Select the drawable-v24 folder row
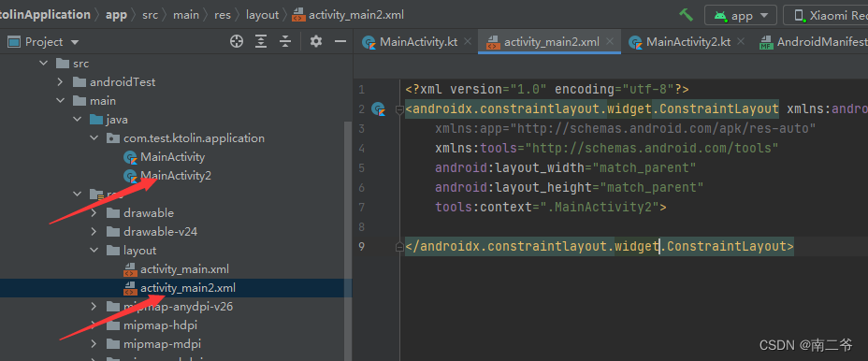 tap(172, 231)
